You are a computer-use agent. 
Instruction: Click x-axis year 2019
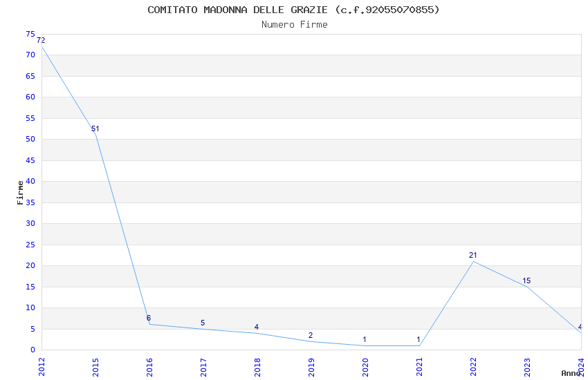311,367
